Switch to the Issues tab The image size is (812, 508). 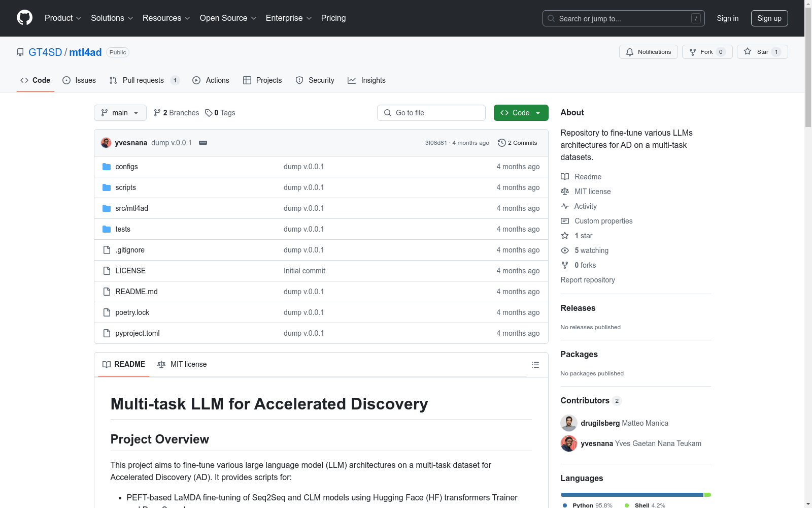79,80
